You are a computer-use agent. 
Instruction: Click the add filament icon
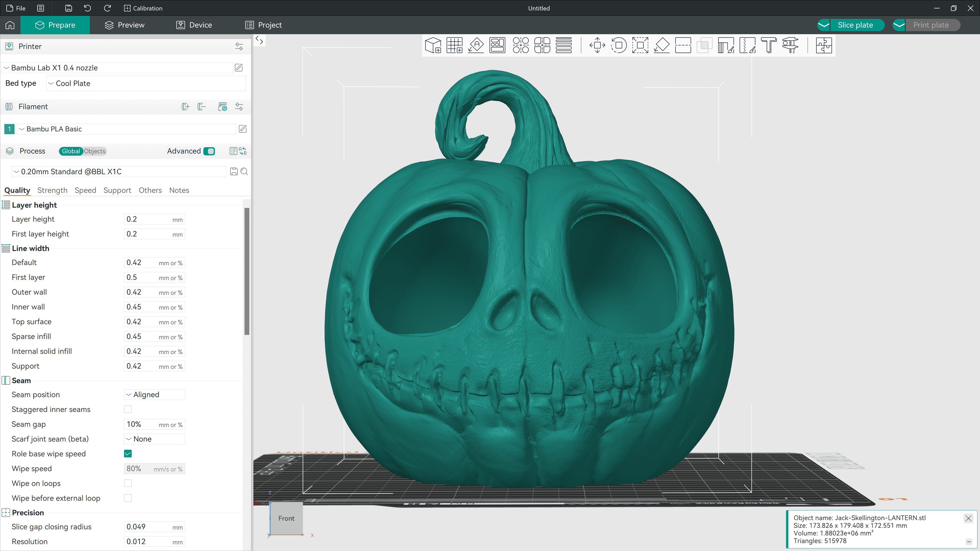pos(186,107)
